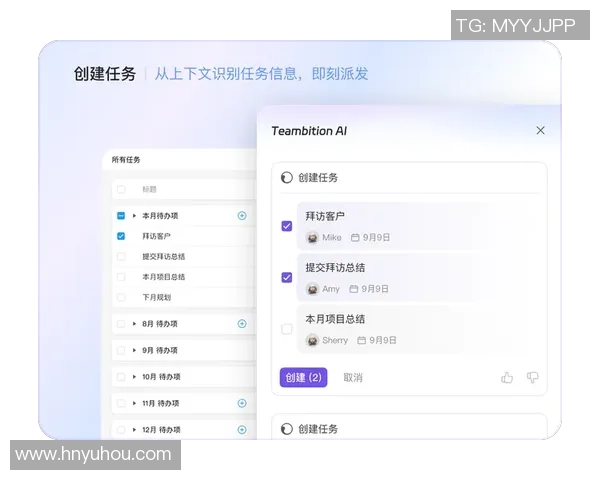Click the 创建 (2) button
Image resolution: width=600 pixels, height=480 pixels.
coord(303,377)
